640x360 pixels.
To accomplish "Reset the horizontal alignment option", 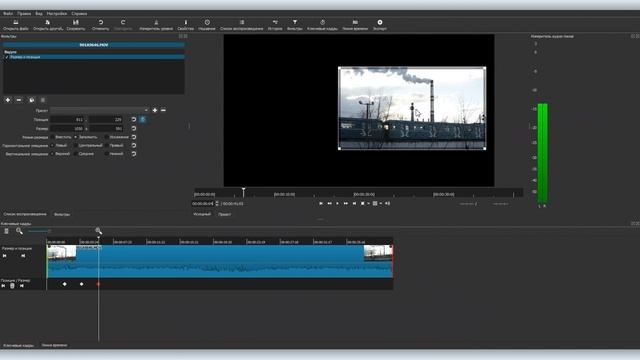I will tap(134, 145).
